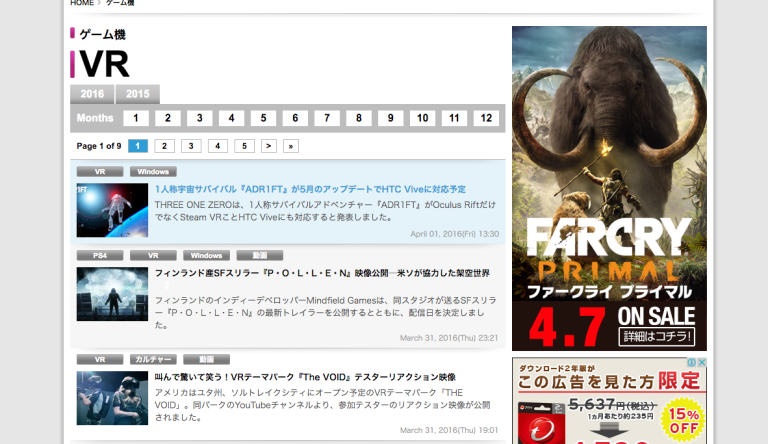Viewport: 768px width, 444px height.
Task: Filter by month 5
Action: [x=263, y=118]
